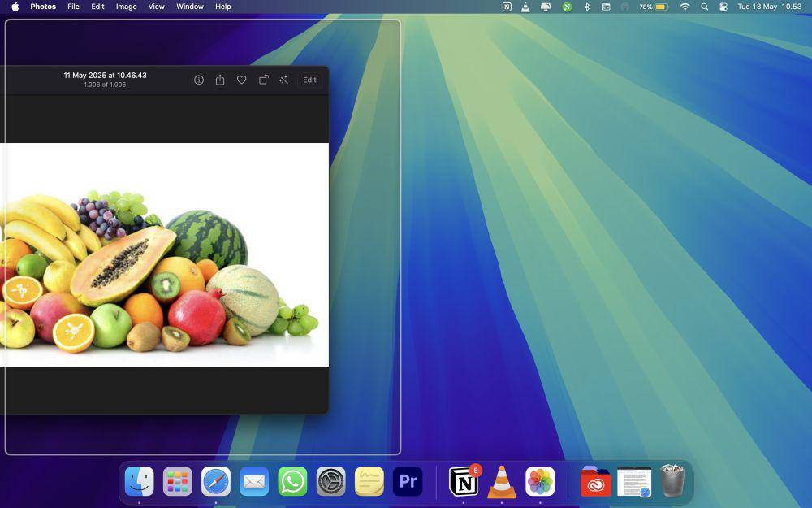Open System Settings from the Dock
Screen dimensions: 812x508
pyautogui.click(x=331, y=481)
